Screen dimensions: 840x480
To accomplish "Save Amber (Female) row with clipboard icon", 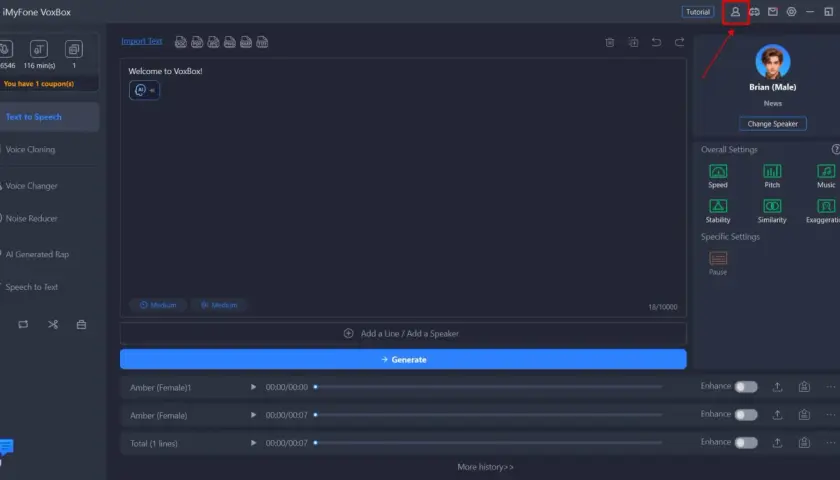I will click(x=804, y=415).
